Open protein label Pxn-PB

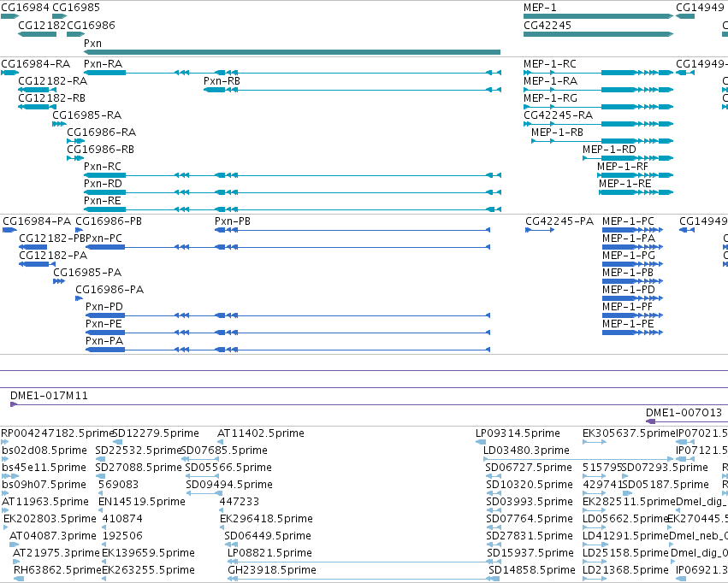click(x=233, y=221)
